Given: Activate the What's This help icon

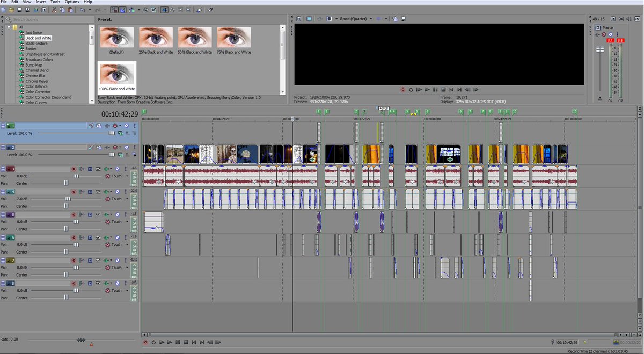Looking at the screenshot, I should (x=210, y=10).
